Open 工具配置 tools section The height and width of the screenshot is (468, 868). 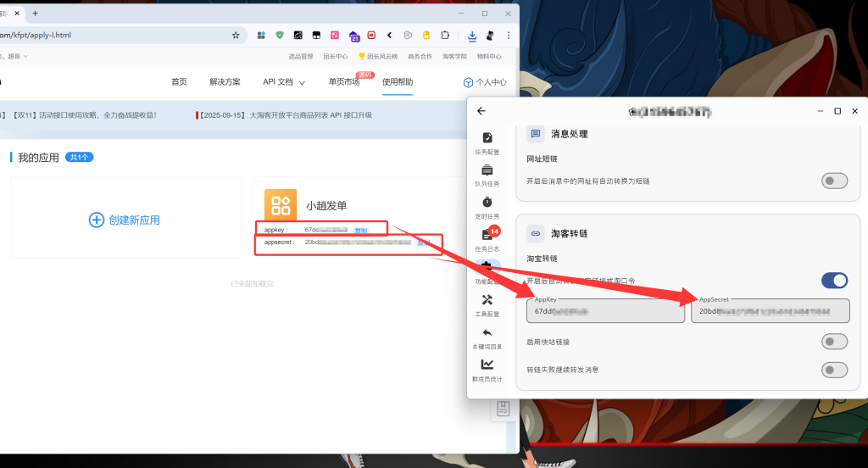click(487, 305)
